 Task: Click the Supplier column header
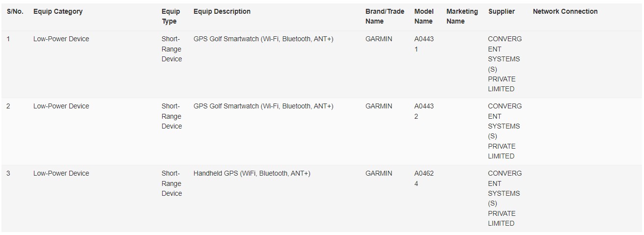502,11
